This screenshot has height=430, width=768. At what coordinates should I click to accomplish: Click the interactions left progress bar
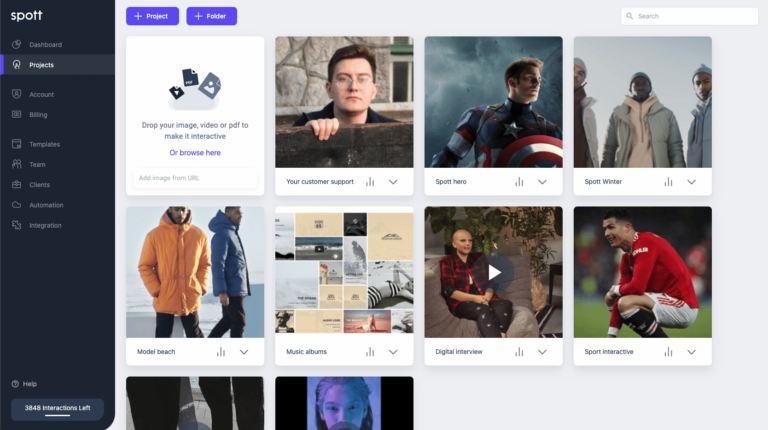[x=57, y=415]
